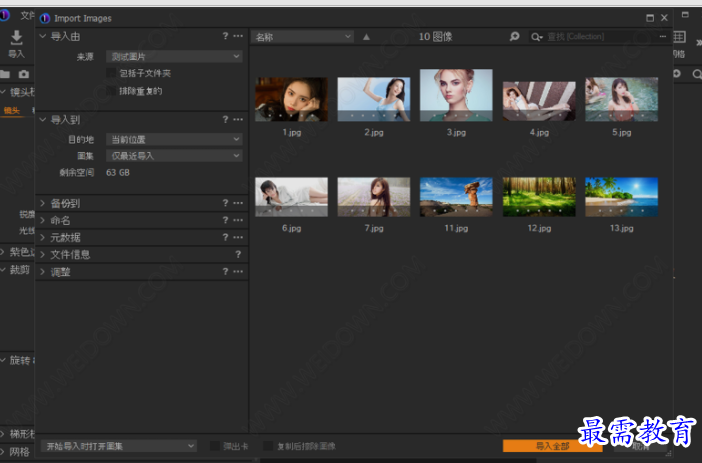The width and height of the screenshot is (702, 463).
Task: Open help for 导入由 section
Action: pos(225,36)
